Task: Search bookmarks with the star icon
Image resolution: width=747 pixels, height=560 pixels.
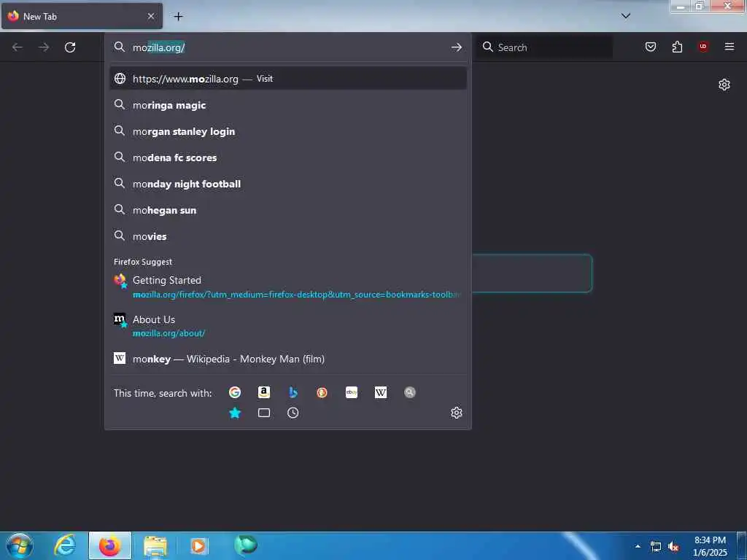Action: pos(235,413)
